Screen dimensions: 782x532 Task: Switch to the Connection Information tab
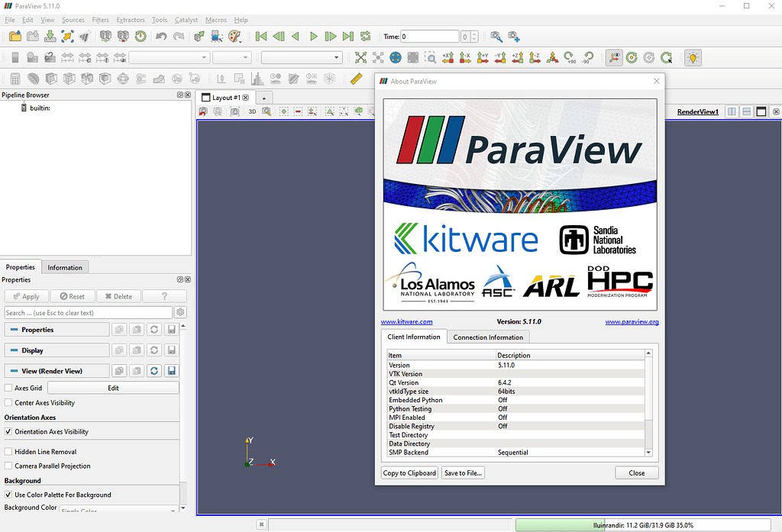[x=488, y=337]
